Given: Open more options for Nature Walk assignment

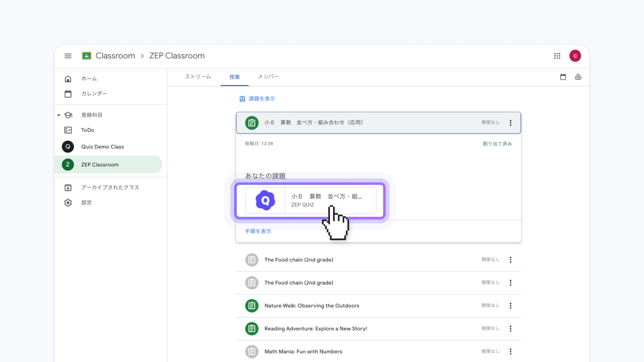Looking at the screenshot, I should (x=510, y=306).
